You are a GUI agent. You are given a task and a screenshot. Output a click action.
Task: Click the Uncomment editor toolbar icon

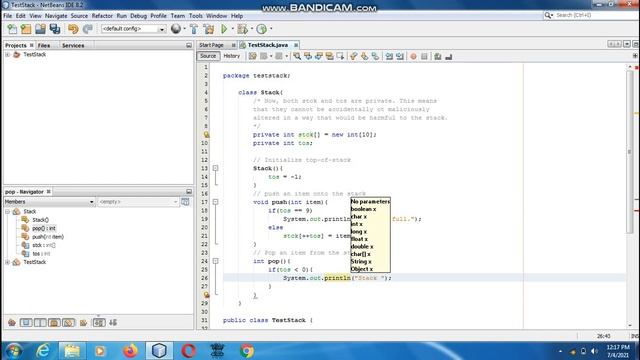(x=448, y=56)
